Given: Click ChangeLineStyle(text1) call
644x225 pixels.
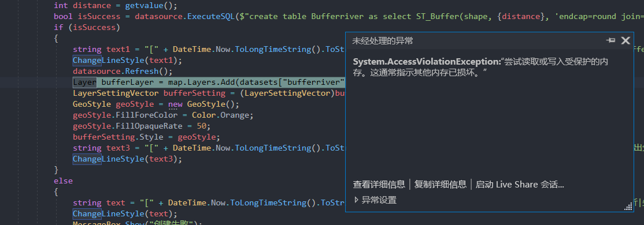Looking at the screenshot, I should (x=127, y=60).
